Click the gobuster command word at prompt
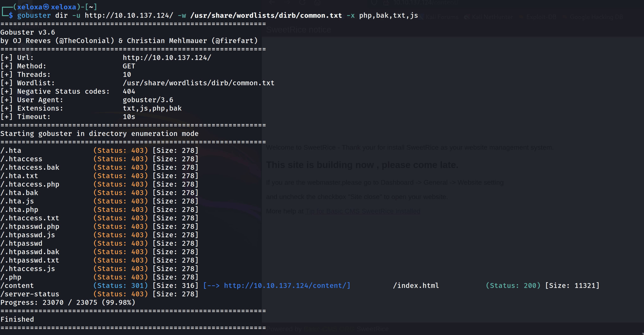The image size is (644, 335). coord(34,16)
